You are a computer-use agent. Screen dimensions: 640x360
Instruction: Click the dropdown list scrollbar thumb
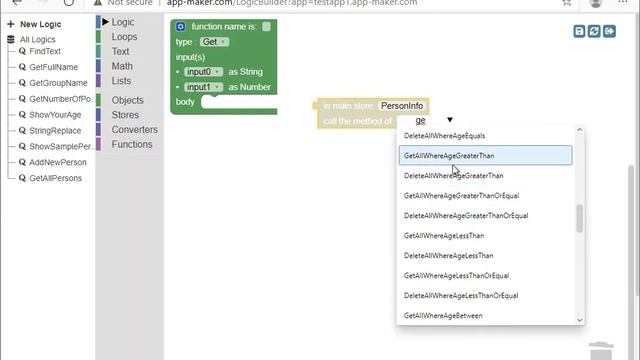tap(580, 218)
